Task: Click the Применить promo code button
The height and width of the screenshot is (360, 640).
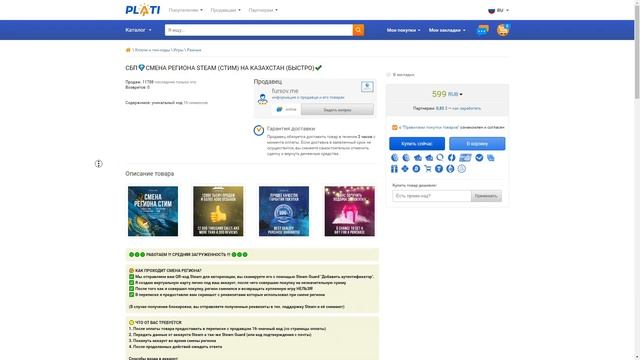Action: 486,196
